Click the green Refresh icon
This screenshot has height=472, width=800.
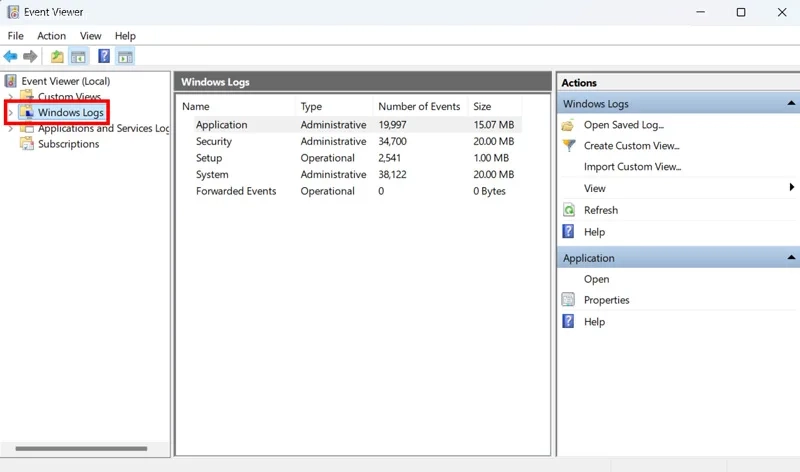568,210
